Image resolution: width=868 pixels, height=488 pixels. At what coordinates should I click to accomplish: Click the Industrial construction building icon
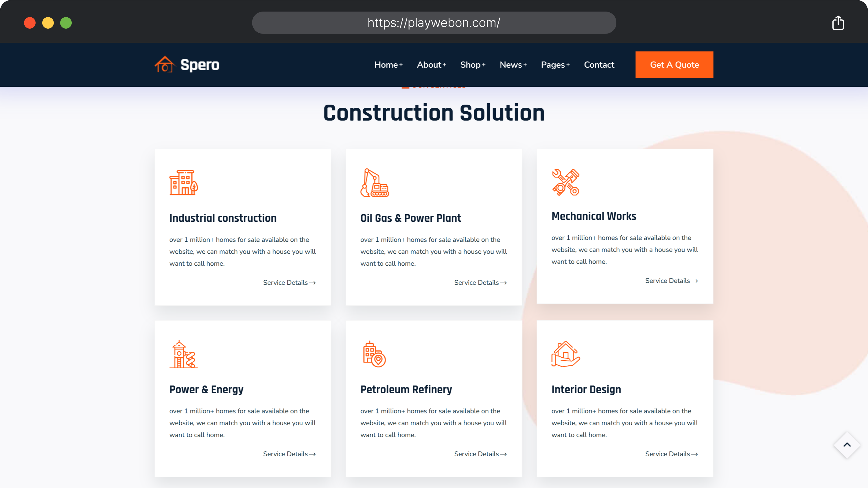[183, 182]
